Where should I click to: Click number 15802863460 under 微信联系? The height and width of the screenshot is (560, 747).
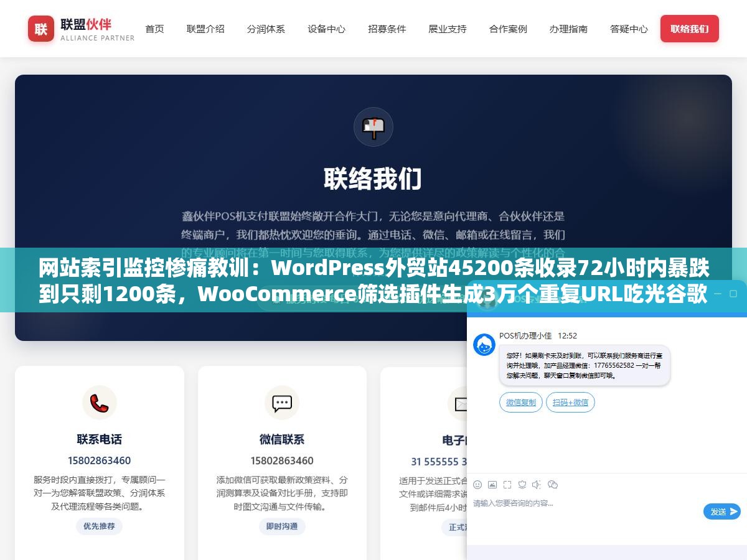click(282, 460)
